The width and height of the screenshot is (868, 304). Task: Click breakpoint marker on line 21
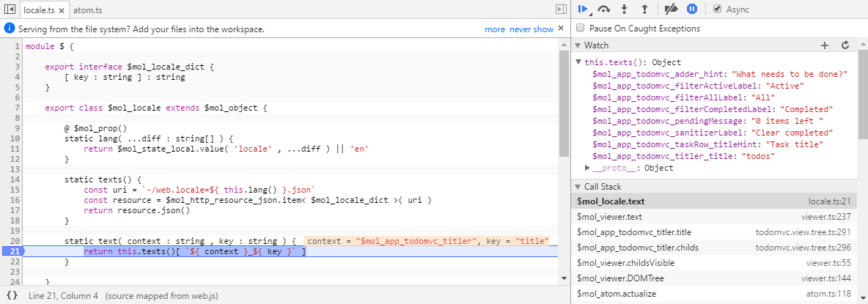pyautogui.click(x=12, y=251)
